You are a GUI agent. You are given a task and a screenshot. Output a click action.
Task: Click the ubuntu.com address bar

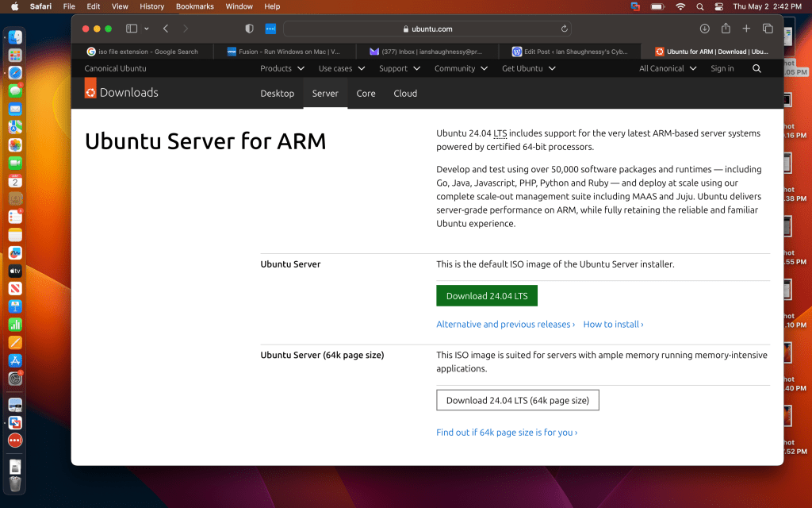428,29
